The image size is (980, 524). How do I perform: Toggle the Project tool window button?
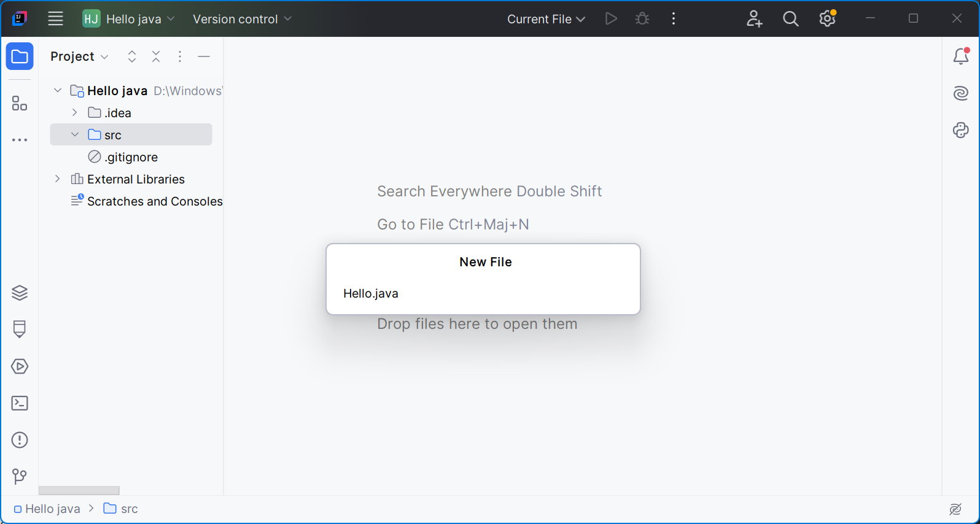click(20, 56)
